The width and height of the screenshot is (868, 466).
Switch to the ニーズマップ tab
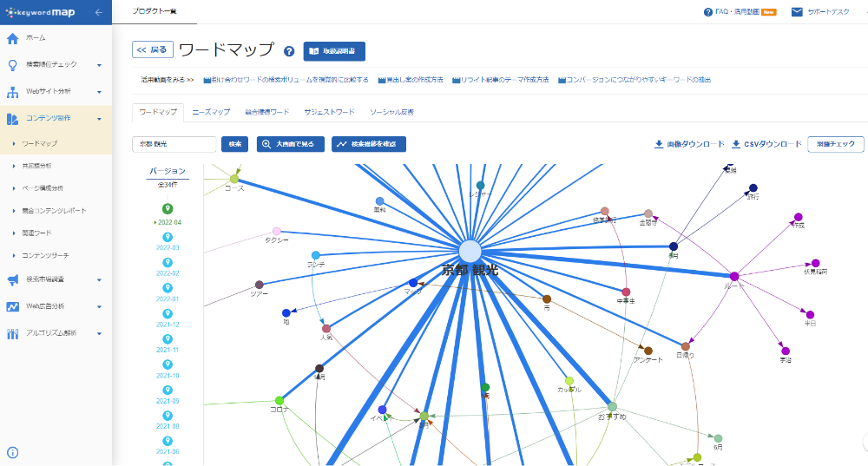pyautogui.click(x=211, y=112)
